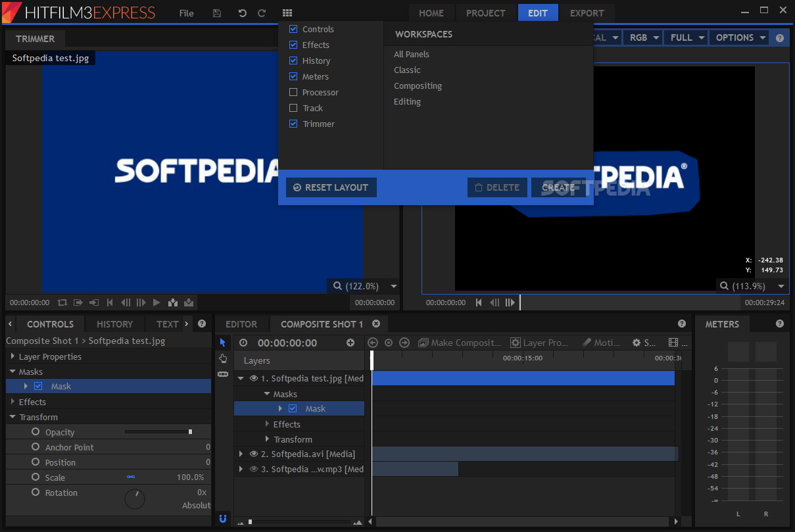Collapse Transform section in Controls

pos(12,417)
